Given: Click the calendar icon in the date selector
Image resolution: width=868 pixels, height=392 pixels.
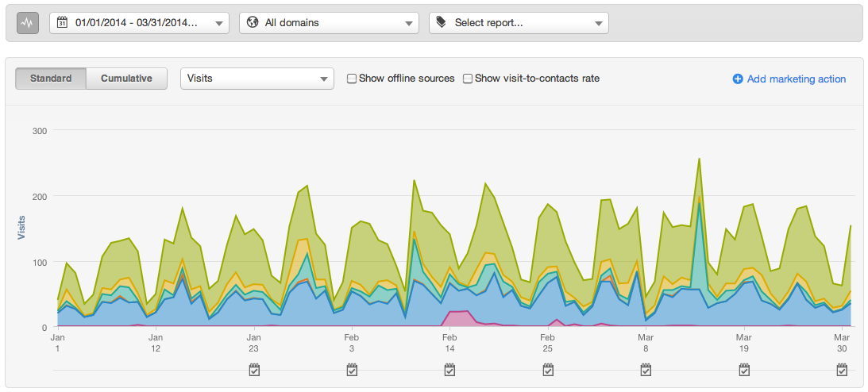Looking at the screenshot, I should [x=63, y=23].
